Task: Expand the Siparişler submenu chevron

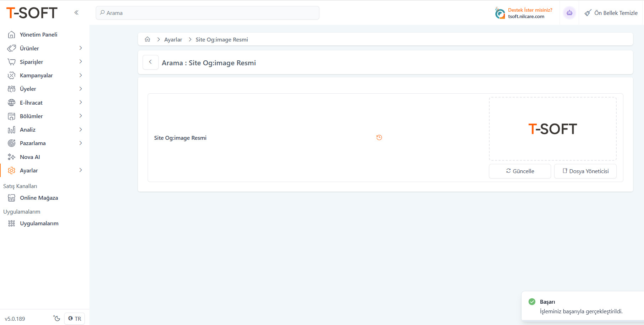Action: click(81, 62)
